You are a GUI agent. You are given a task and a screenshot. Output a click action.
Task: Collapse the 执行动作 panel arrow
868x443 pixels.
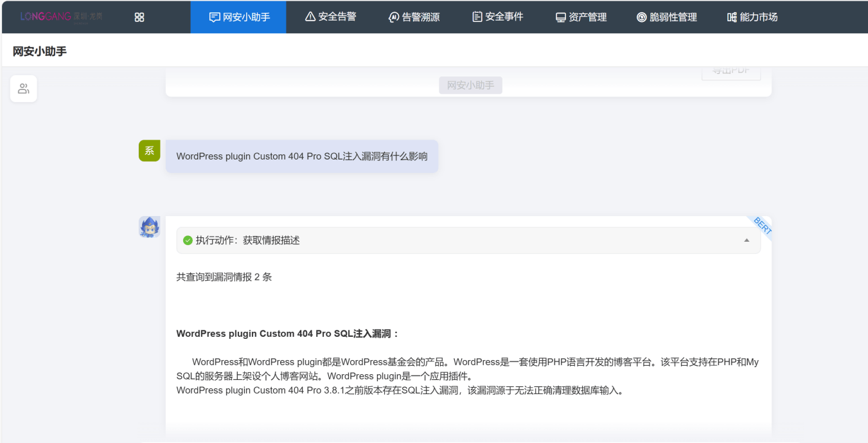coord(747,240)
